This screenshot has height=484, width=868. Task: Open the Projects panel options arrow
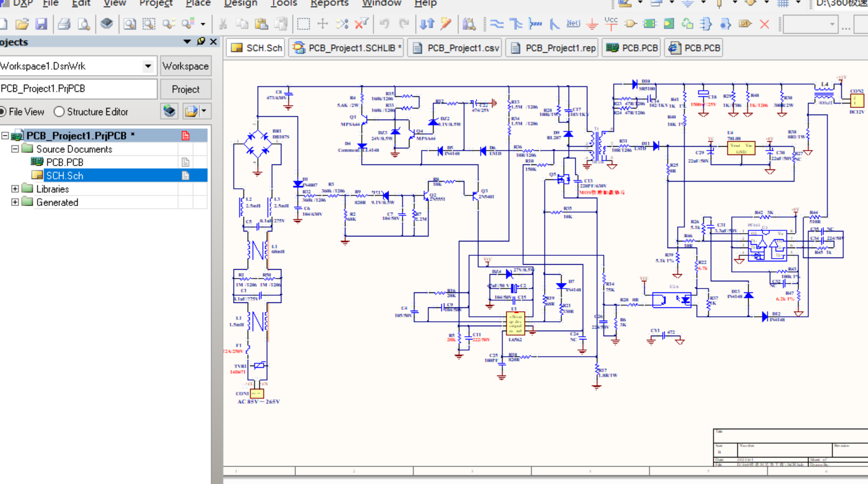coord(187,42)
